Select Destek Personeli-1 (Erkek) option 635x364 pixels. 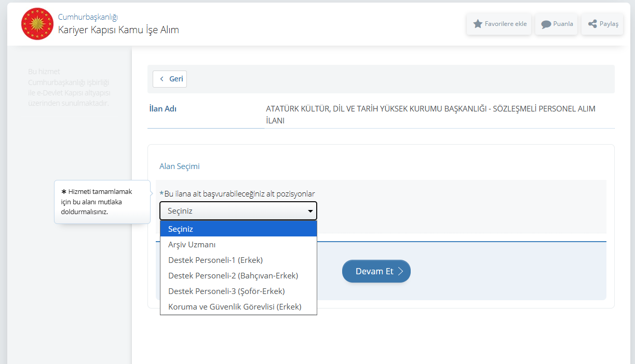click(215, 260)
